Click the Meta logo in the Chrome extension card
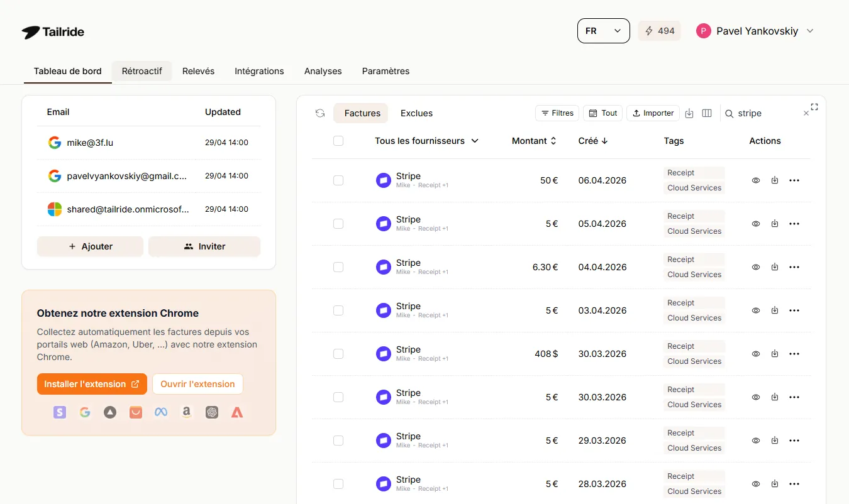Viewport: 849px width, 504px height. [161, 412]
